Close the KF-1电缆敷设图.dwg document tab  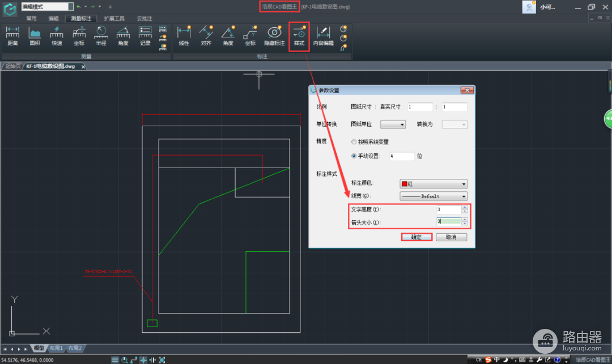[x=83, y=67]
